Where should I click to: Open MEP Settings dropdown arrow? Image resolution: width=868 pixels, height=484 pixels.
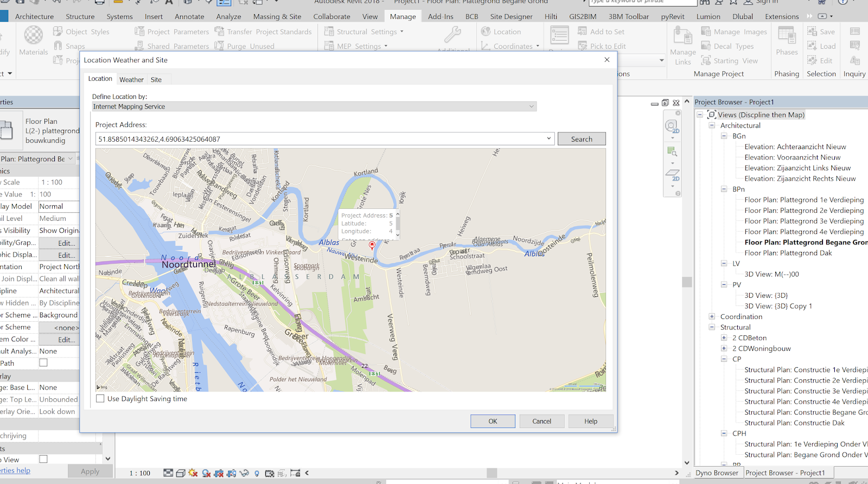click(x=386, y=46)
